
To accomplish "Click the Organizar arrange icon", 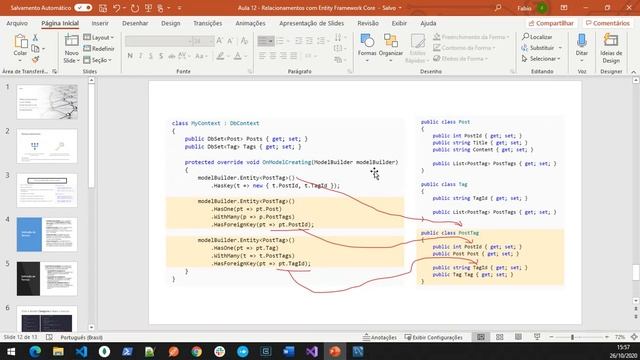I will (x=391, y=41).
